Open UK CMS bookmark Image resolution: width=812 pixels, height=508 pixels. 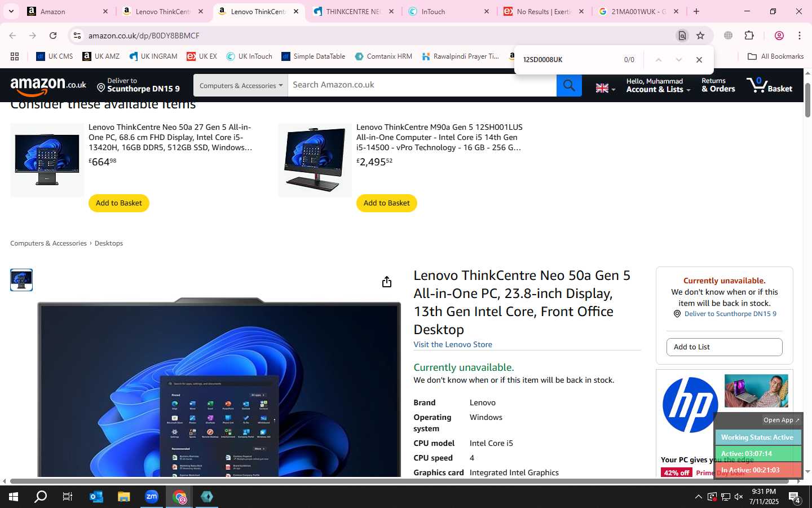(x=55, y=56)
